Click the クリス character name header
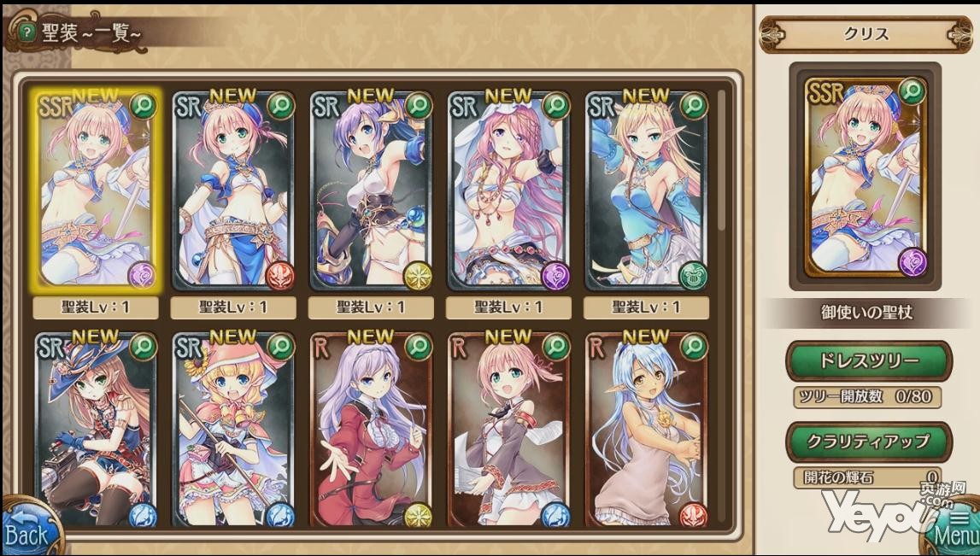980x556 pixels. 866,33
